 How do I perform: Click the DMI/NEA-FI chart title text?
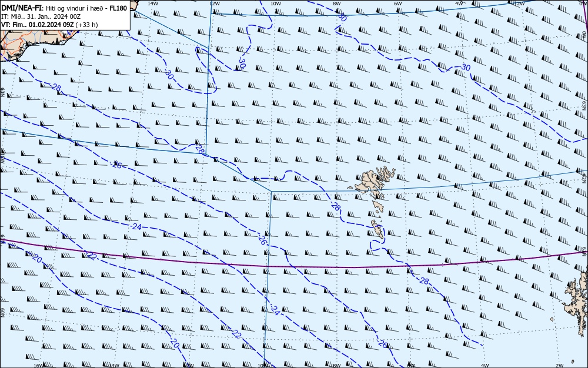(x=22, y=8)
